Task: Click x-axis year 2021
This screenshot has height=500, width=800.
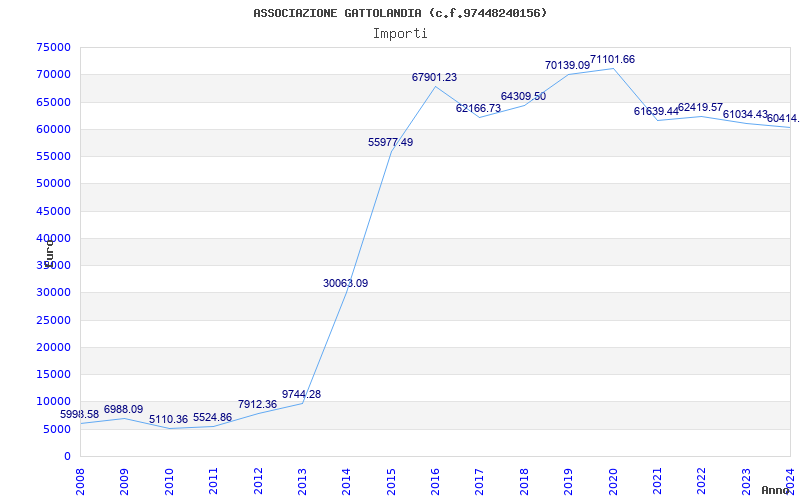Action: 658,482
